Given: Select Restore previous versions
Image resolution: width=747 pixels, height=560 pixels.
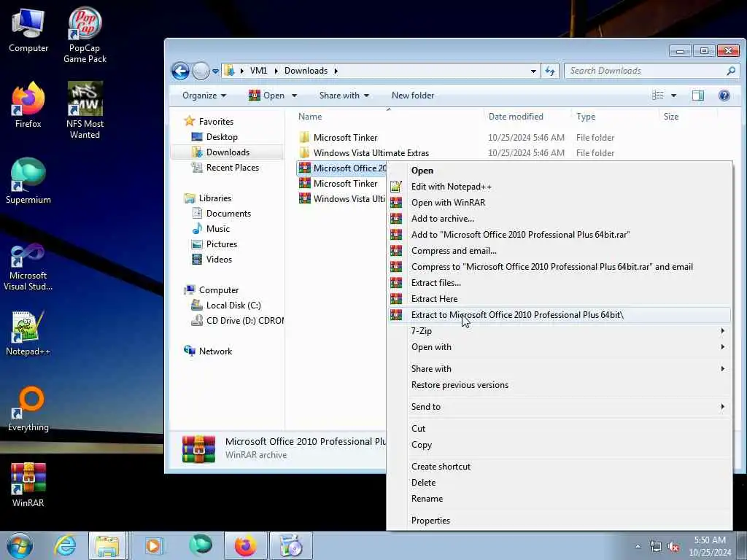Looking at the screenshot, I should (x=559, y=385).
